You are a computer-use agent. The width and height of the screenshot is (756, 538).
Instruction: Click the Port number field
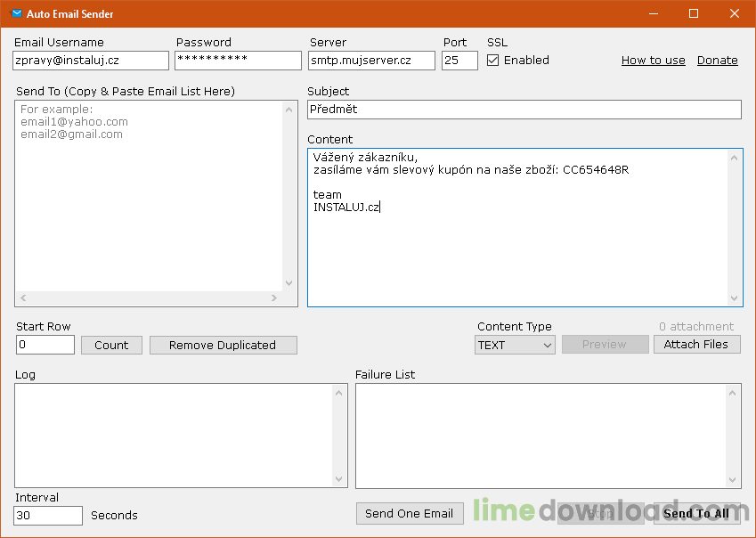459,61
